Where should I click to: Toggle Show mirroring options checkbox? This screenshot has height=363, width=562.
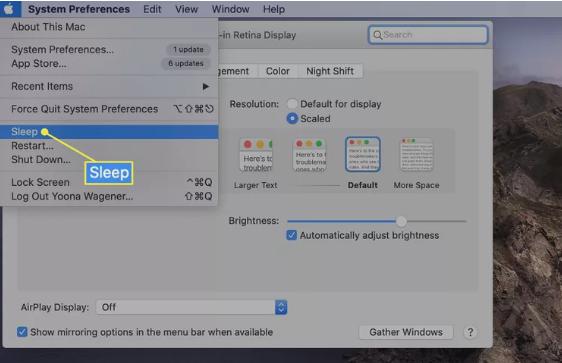[22, 332]
